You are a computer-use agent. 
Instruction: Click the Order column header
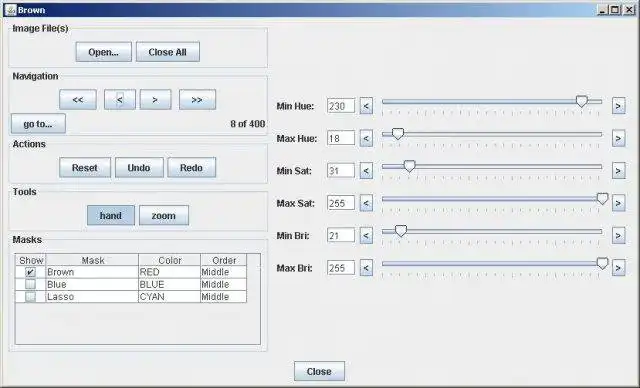point(224,260)
